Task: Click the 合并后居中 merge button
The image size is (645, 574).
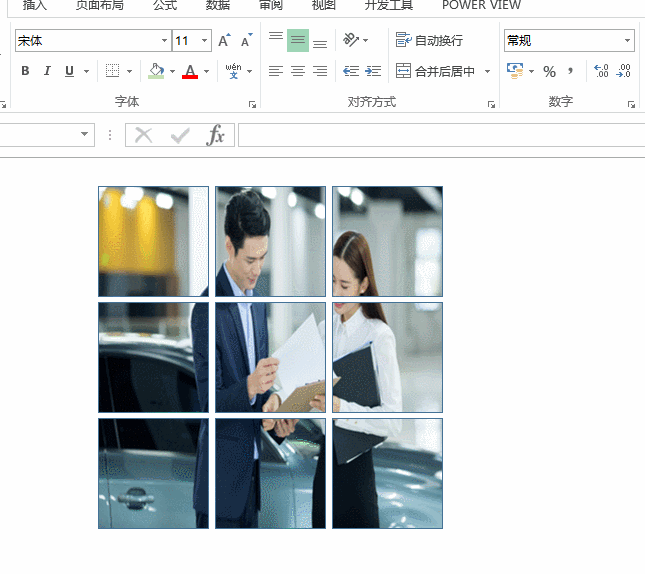Action: click(x=435, y=71)
